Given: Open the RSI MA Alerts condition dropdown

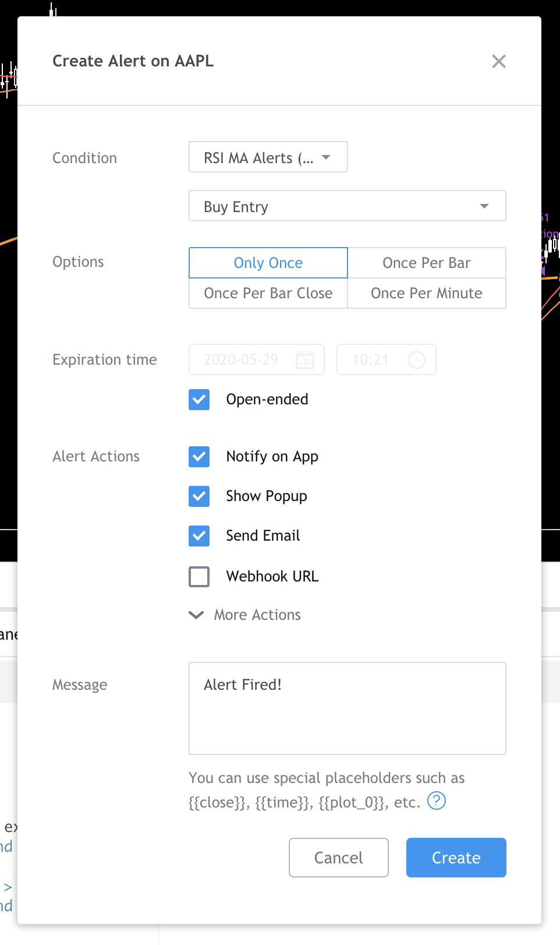Looking at the screenshot, I should [x=268, y=157].
